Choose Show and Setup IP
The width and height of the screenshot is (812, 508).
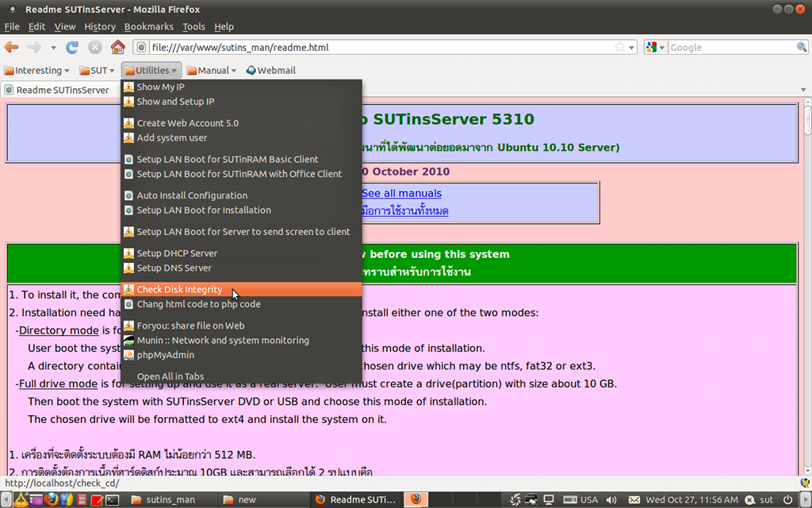pyautogui.click(x=241, y=102)
